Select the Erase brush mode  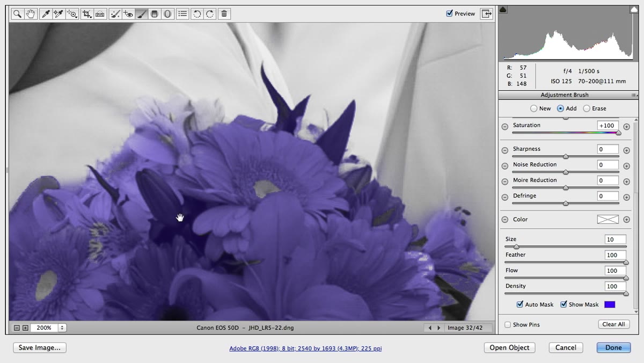pyautogui.click(x=587, y=108)
